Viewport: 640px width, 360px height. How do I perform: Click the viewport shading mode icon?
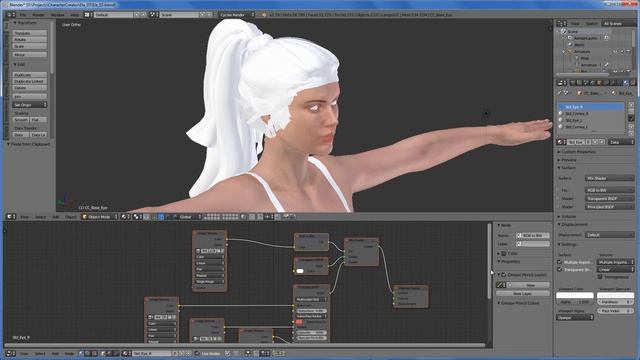point(125,217)
